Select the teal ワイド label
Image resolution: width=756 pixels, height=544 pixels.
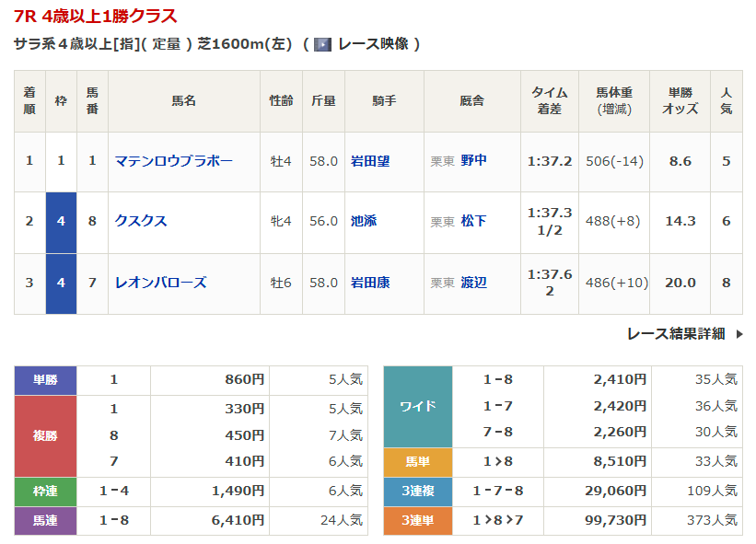click(417, 406)
